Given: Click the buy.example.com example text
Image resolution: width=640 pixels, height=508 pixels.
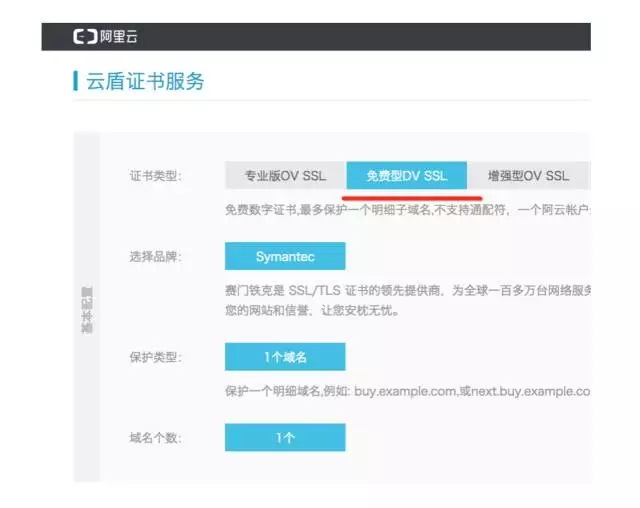Looking at the screenshot, I should [407, 391].
